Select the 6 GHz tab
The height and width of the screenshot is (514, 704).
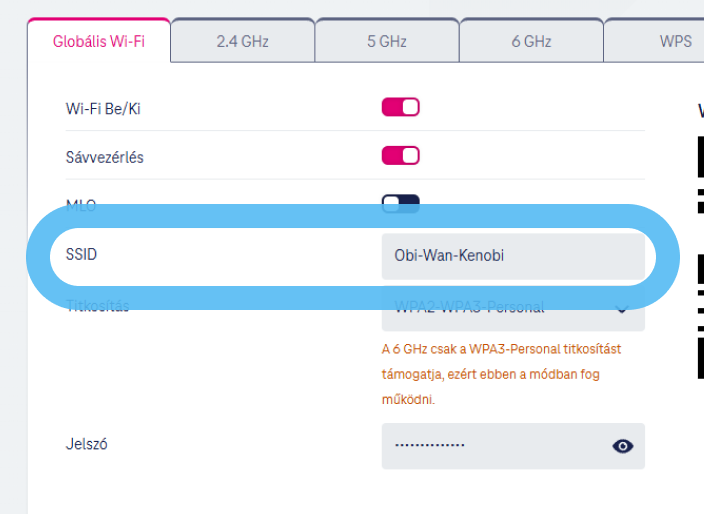coord(531,42)
